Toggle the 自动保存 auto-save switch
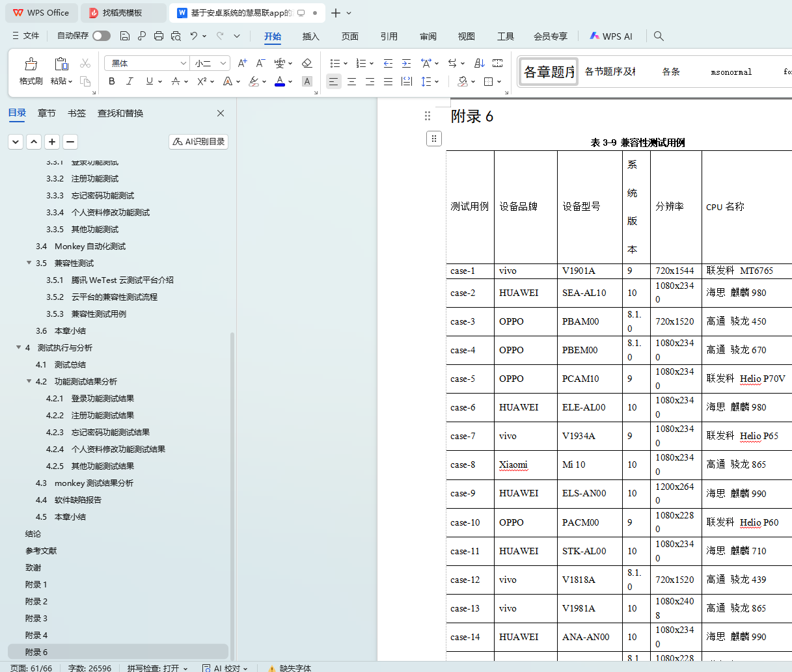The height and width of the screenshot is (672, 792). (x=101, y=36)
